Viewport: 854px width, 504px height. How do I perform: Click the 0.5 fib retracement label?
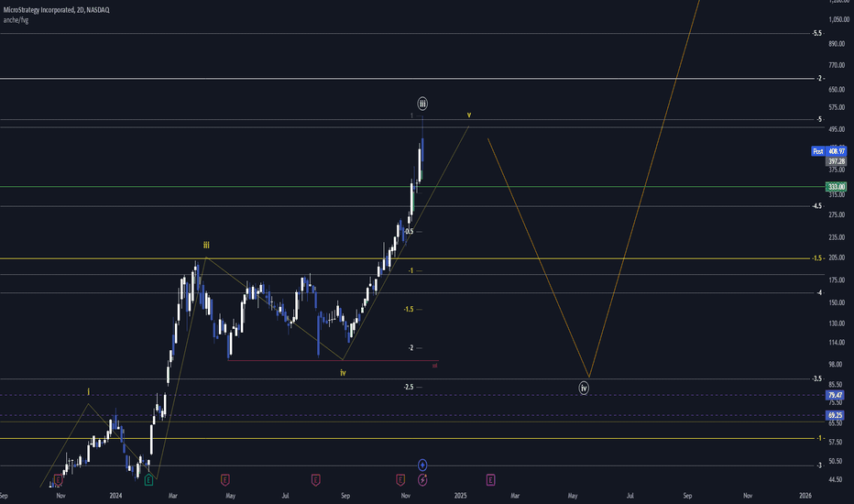pyautogui.click(x=409, y=232)
